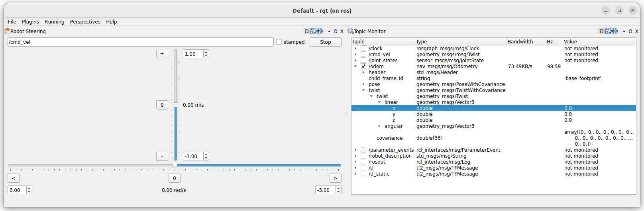The image size is (644, 211).
Task: Reset linear speed with its 0 button
Action: coord(162,105)
